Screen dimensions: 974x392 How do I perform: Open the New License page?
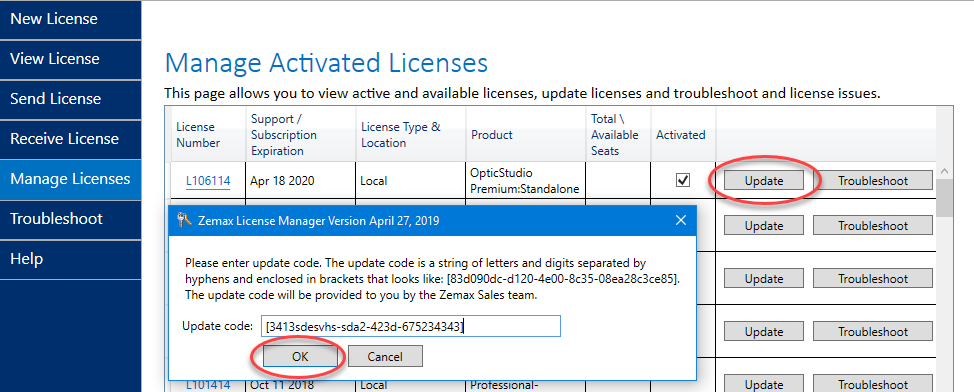(70, 19)
